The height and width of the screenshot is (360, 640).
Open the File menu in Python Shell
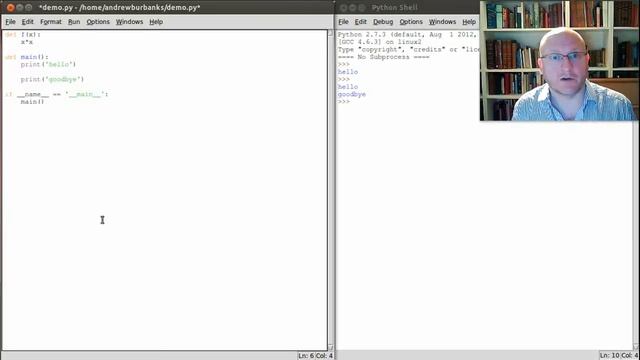343,22
